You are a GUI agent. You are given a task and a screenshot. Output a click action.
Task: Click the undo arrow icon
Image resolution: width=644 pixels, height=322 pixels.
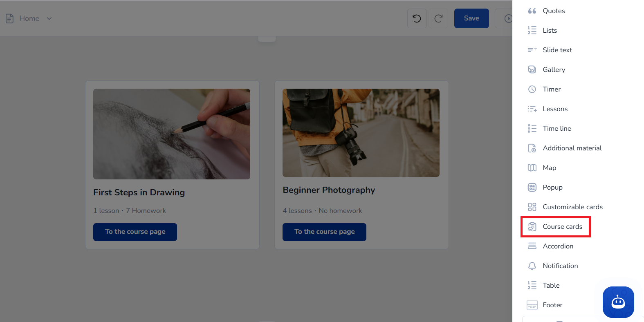click(417, 18)
